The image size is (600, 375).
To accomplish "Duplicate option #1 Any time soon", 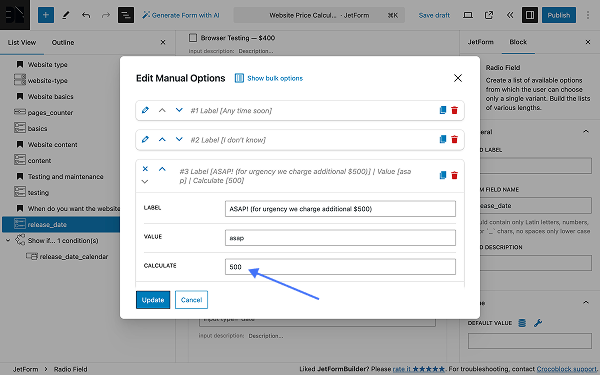I will pos(443,110).
